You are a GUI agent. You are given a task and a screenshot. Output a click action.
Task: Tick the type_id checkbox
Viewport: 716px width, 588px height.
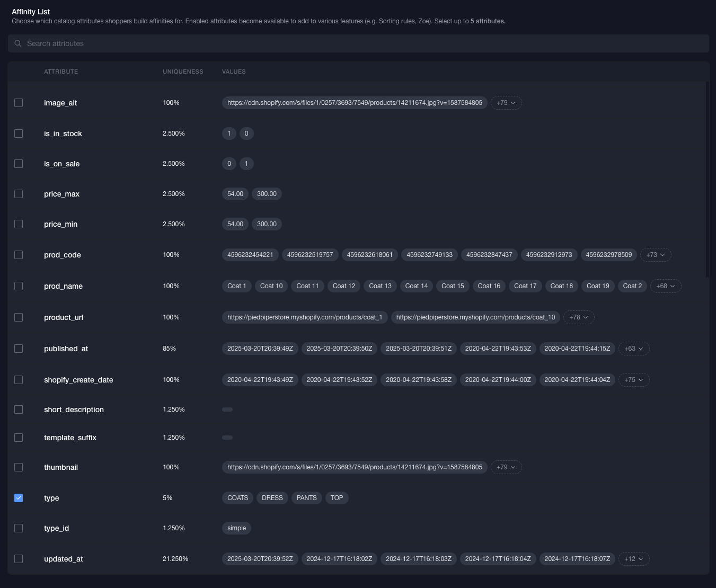coord(19,528)
